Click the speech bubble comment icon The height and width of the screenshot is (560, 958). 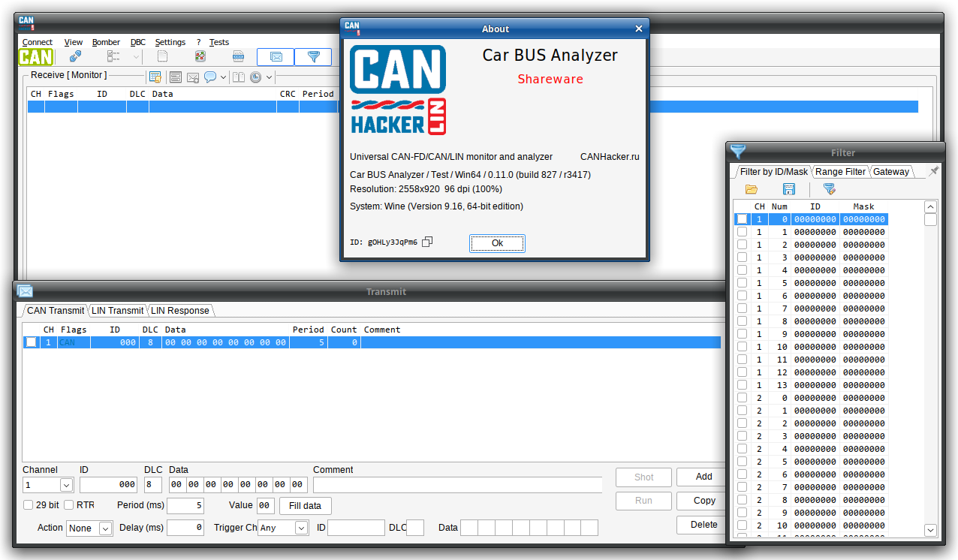tap(210, 77)
